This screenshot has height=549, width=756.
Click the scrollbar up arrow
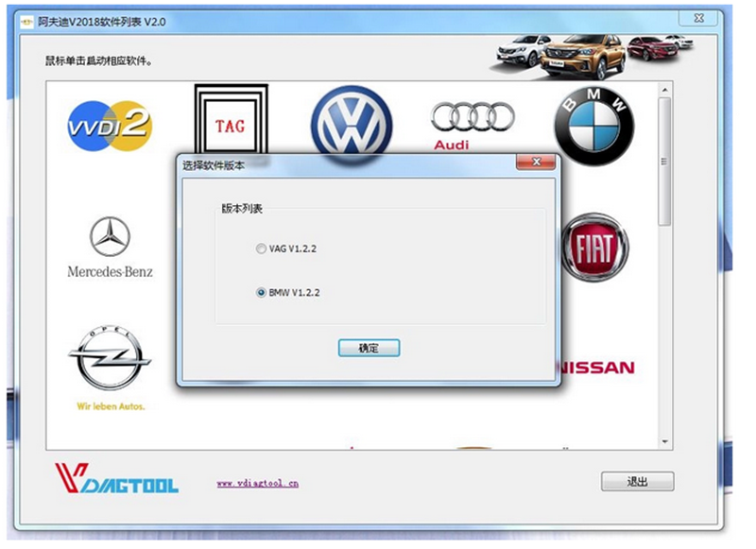[664, 90]
